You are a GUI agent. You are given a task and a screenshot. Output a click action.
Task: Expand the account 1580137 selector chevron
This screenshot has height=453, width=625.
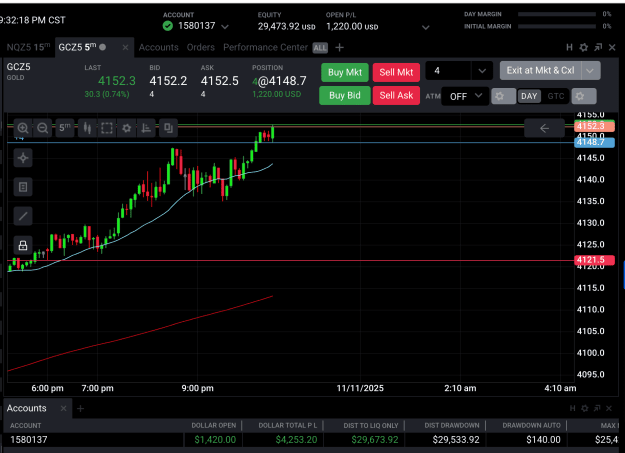[225, 27]
